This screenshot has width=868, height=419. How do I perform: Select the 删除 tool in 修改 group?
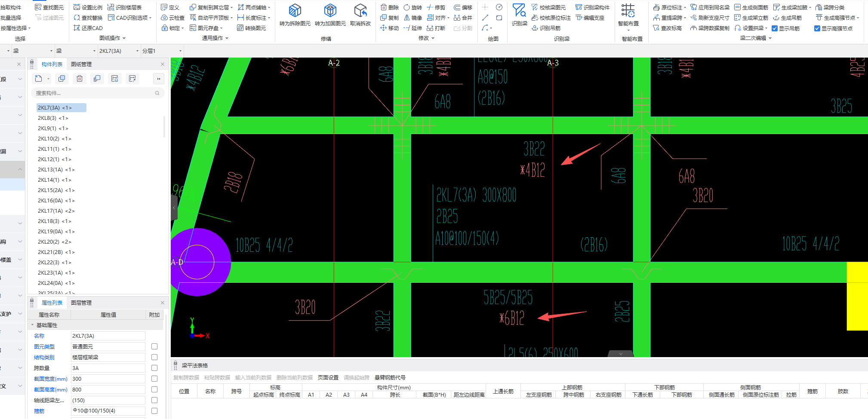pos(390,7)
